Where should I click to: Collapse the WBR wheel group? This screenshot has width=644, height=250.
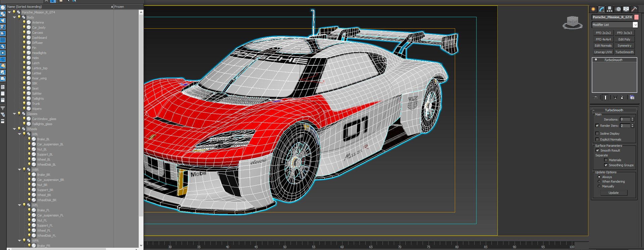point(19,170)
